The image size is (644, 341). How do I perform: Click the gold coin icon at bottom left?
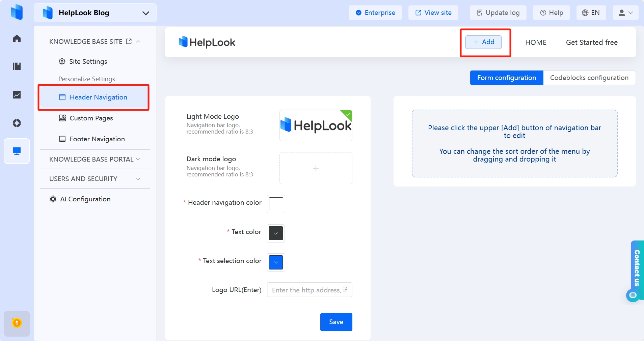click(17, 323)
